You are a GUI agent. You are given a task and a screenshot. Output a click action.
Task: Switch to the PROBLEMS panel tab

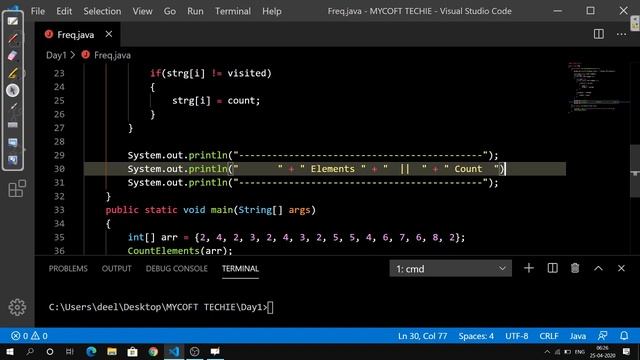click(68, 269)
